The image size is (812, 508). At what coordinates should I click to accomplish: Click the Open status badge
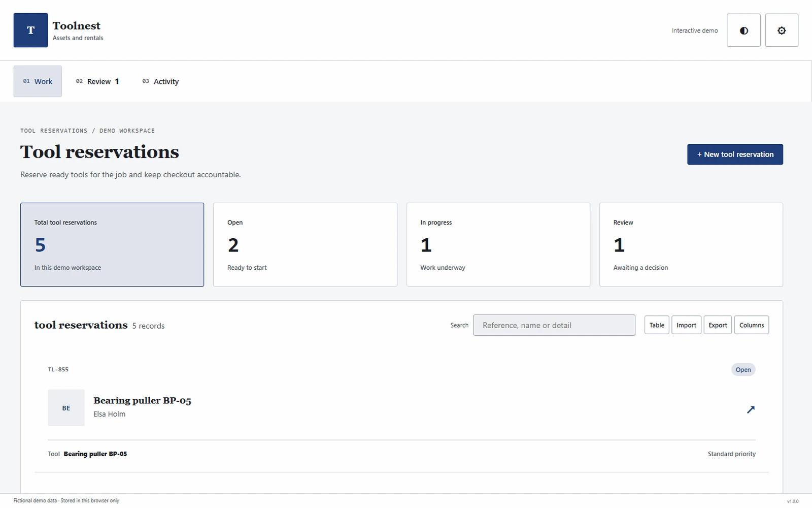coord(743,370)
